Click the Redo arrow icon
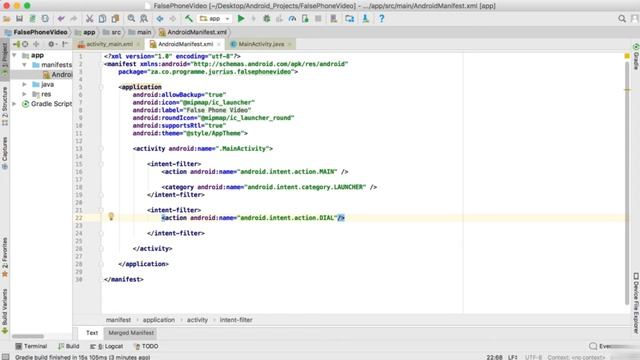Image resolution: width=640 pixels, height=360 pixels. click(x=73, y=19)
